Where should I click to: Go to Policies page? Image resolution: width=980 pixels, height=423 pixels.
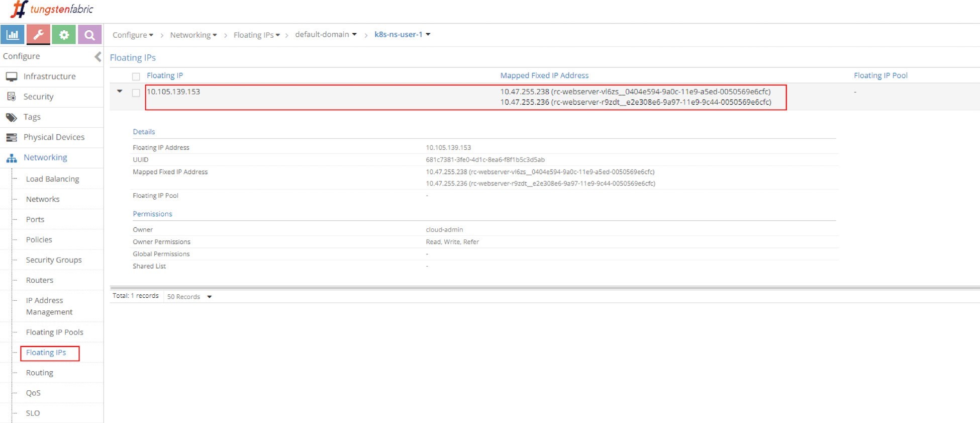tap(39, 239)
